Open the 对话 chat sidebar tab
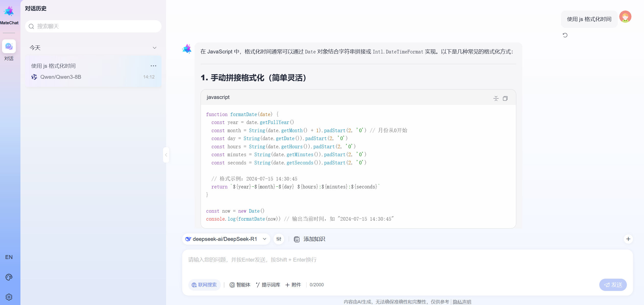 [x=9, y=50]
